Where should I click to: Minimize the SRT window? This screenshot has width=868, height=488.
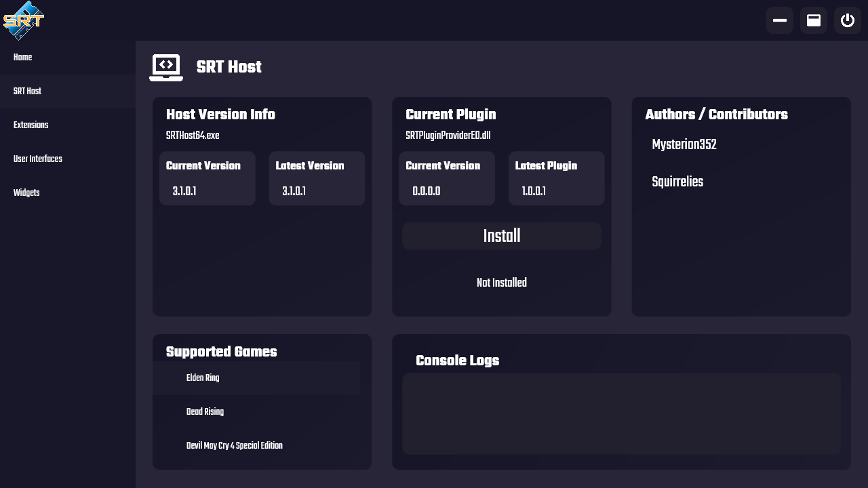click(x=780, y=20)
